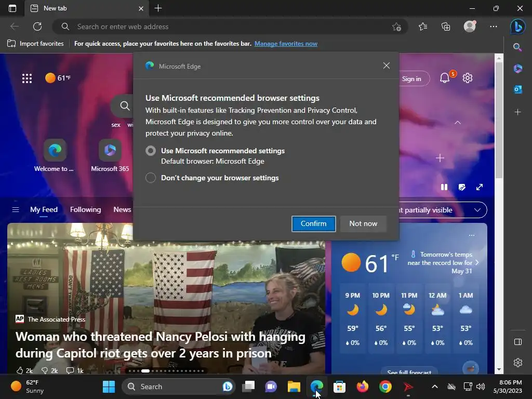
Task: Open the 61°F weather badge in header
Action: tap(58, 78)
